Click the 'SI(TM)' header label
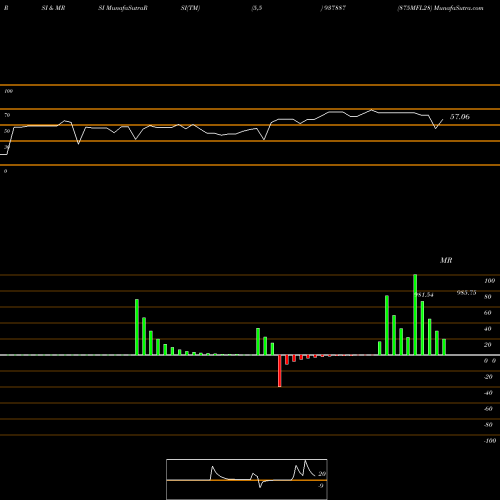The width and height of the screenshot is (500, 500). [190, 8]
